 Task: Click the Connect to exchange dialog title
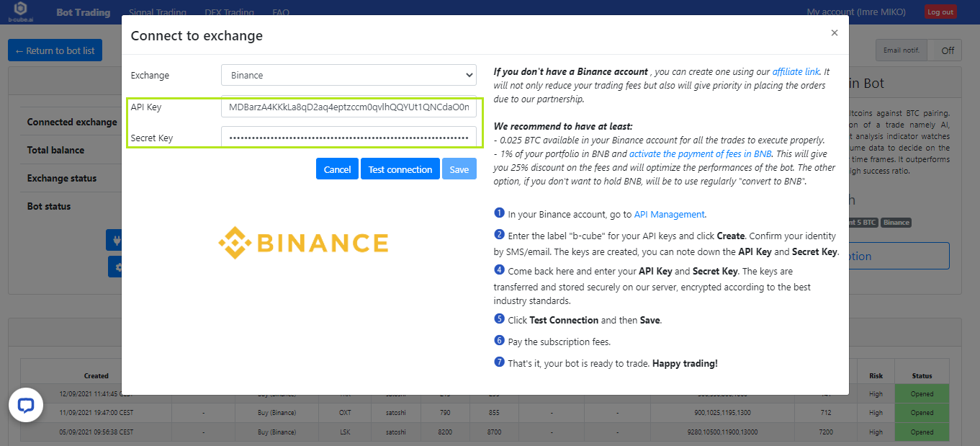(x=197, y=35)
